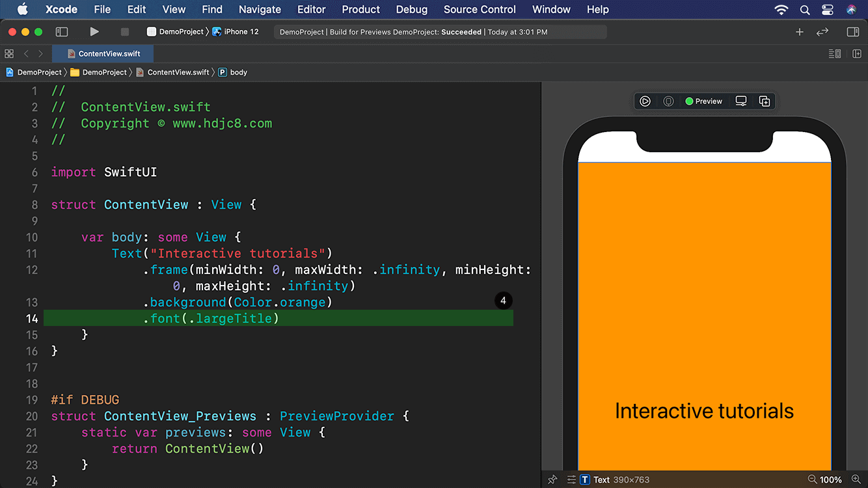The height and width of the screenshot is (488, 868).
Task: Click Text("Interactive tutorials") code line
Action: coord(222,253)
